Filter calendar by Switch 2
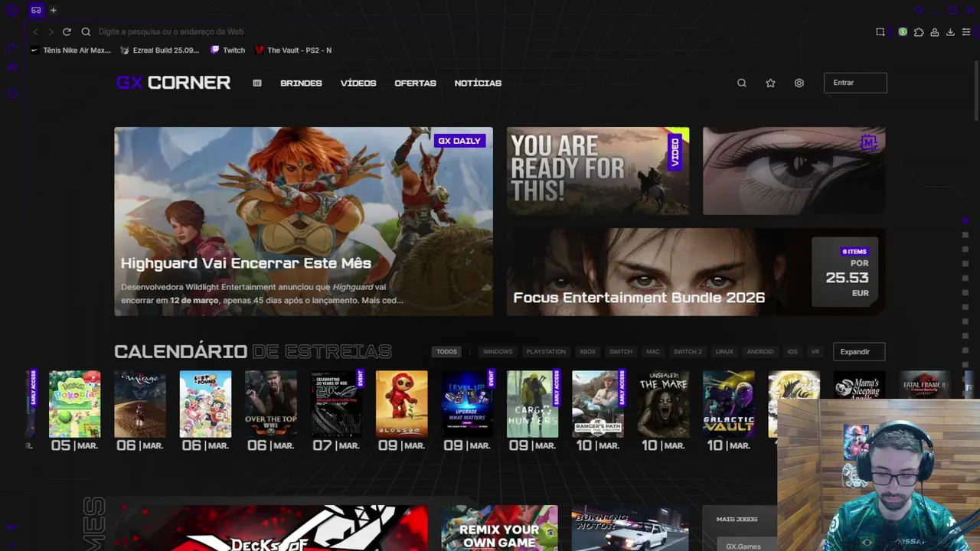Image resolution: width=980 pixels, height=551 pixels. pos(688,351)
